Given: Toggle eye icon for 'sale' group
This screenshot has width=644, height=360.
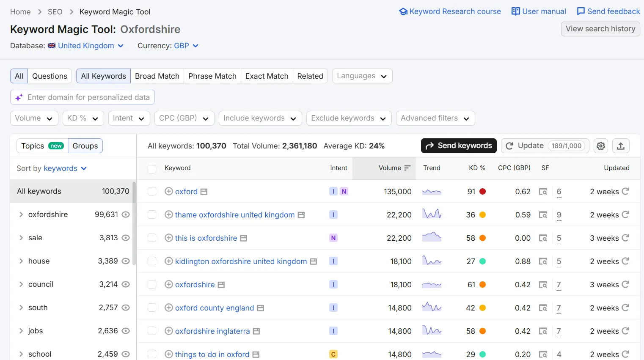Looking at the screenshot, I should point(126,238).
